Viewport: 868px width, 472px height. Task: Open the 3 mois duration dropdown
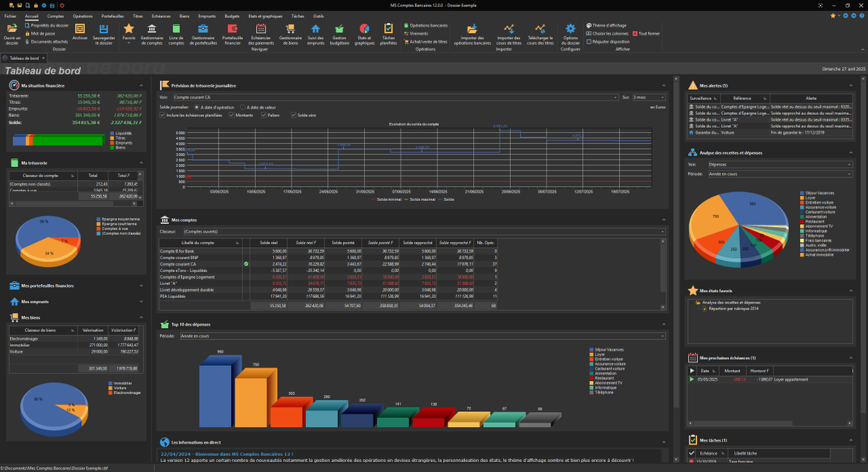(x=649, y=96)
